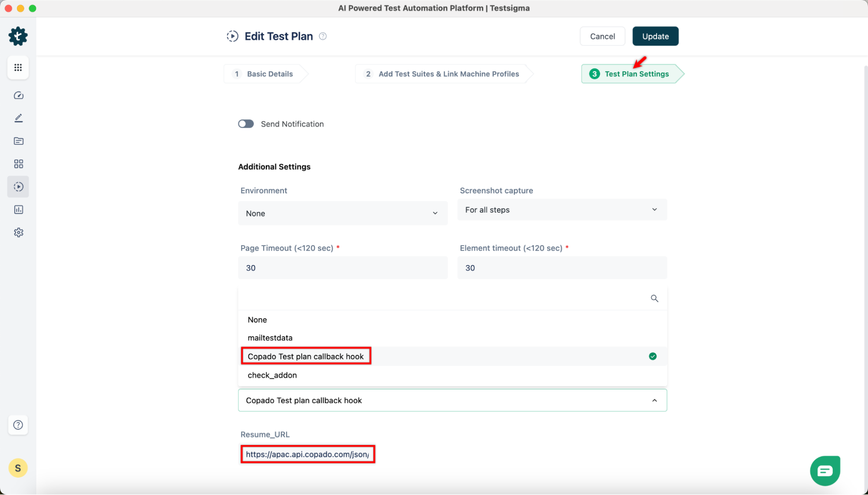Image resolution: width=868 pixels, height=495 pixels.
Task: Open Add Test Suites & Link Machine Profiles
Action: point(442,74)
